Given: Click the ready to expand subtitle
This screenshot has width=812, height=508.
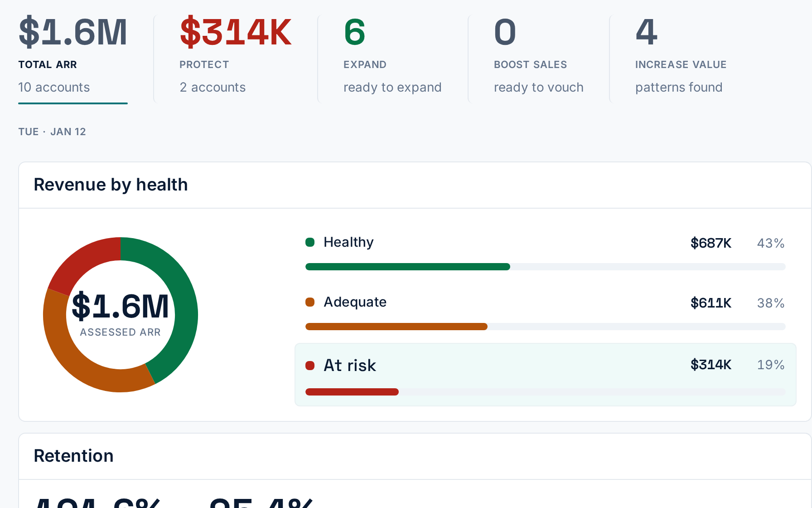Looking at the screenshot, I should point(392,87).
